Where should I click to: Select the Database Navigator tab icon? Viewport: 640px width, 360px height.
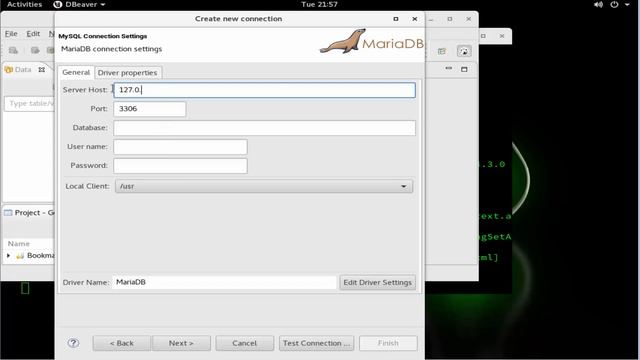click(x=9, y=70)
